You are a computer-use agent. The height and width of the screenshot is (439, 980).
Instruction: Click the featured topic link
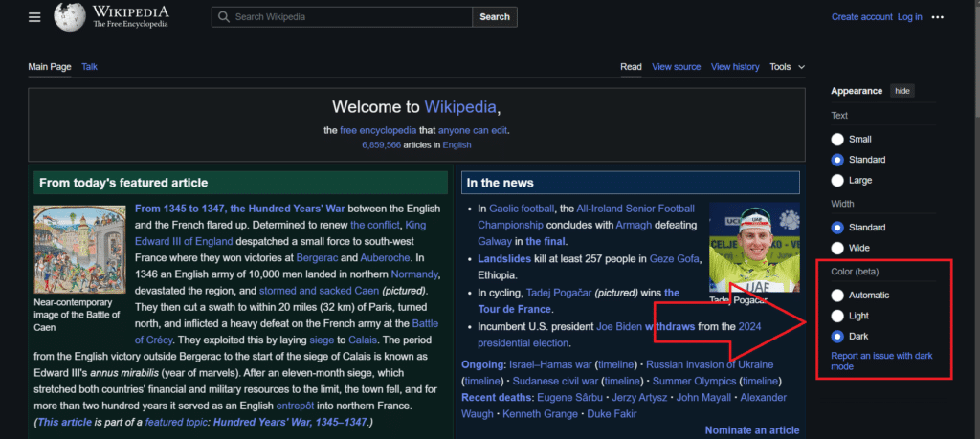coord(177,422)
